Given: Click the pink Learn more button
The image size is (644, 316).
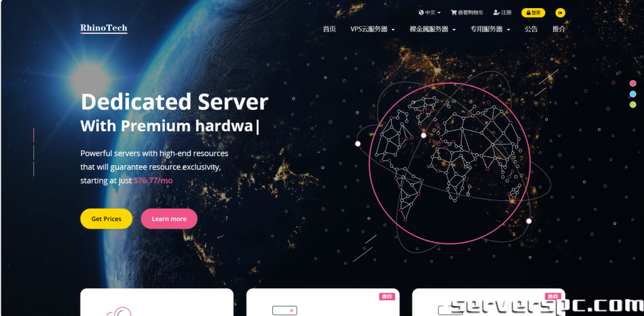Looking at the screenshot, I should pos(169,219).
